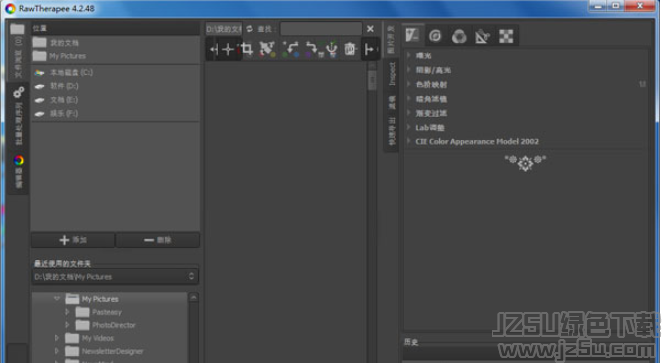Image resolution: width=662 pixels, height=363 pixels.
Task: Select Pasteasy folder in tree
Action: [x=107, y=312]
